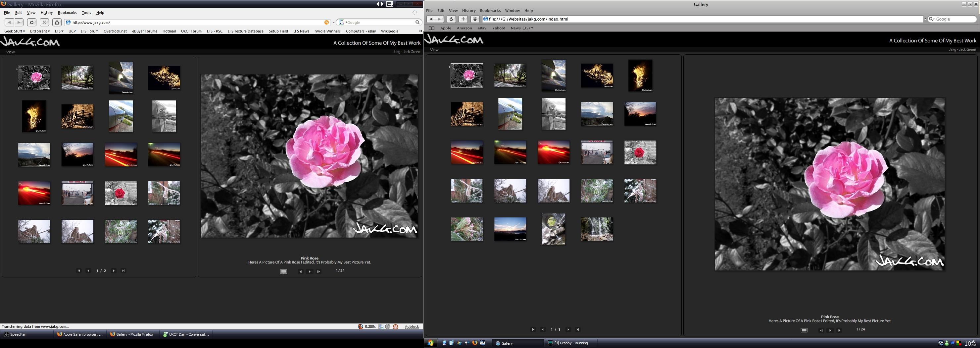This screenshot has height=348, width=980.
Task: Go forward in the Safari window
Action: [x=440, y=19]
